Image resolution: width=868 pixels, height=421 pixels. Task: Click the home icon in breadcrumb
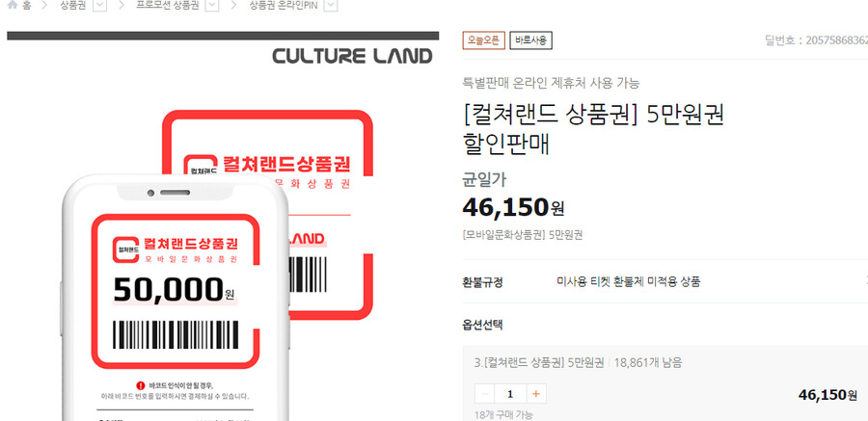pyautogui.click(x=13, y=5)
